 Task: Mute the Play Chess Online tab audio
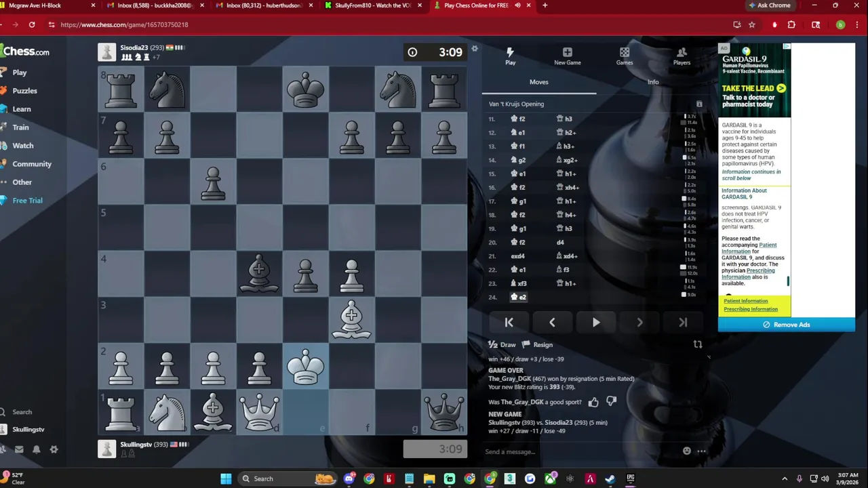pyautogui.click(x=517, y=5)
